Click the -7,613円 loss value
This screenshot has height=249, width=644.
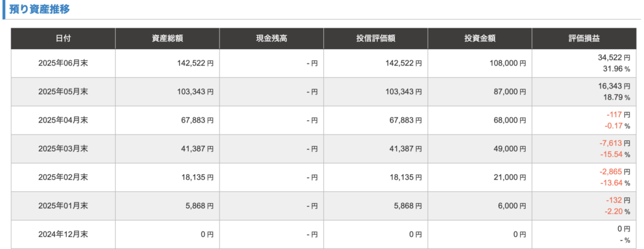[615, 143]
